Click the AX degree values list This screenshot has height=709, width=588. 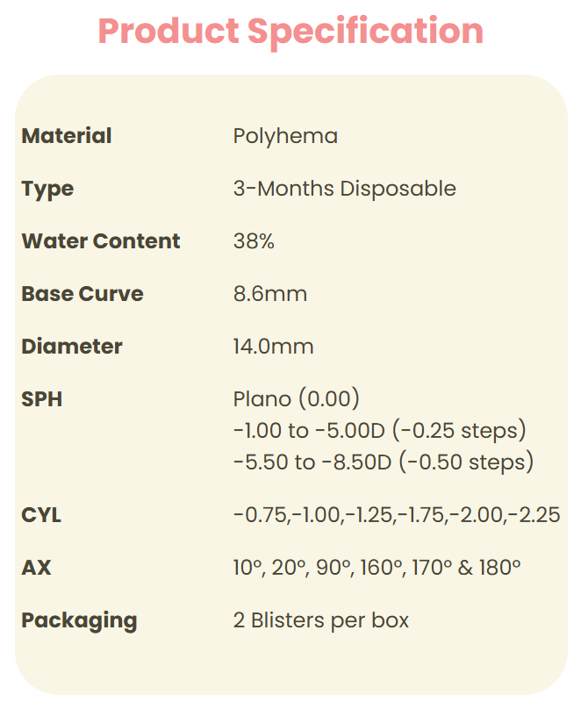(x=376, y=568)
